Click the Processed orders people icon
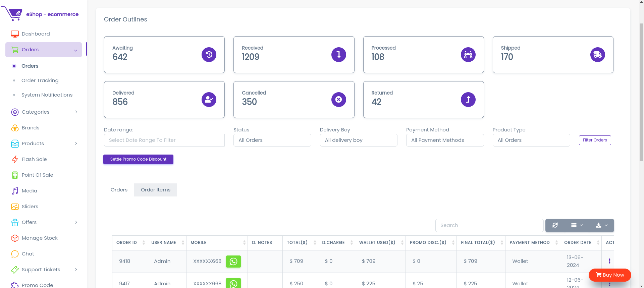Viewport: 644px width, 288px height. point(468,55)
